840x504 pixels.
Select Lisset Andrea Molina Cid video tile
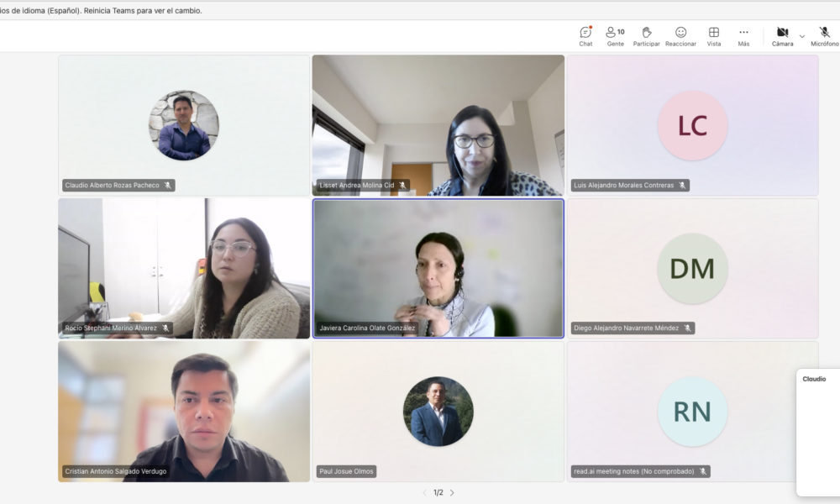(438, 124)
